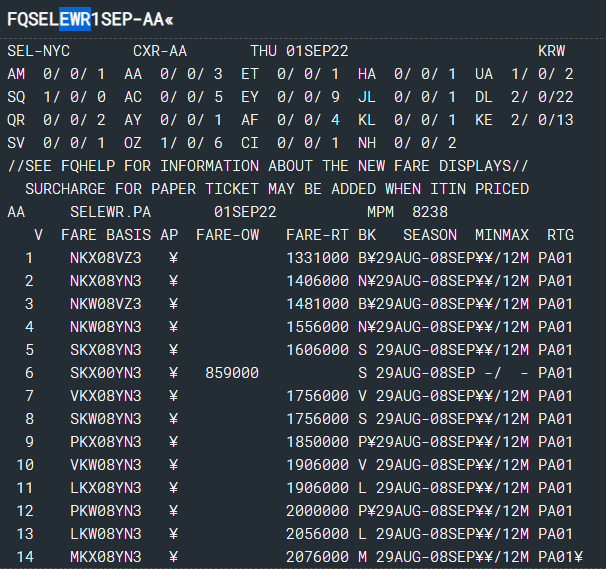The image size is (606, 569).
Task: Click the round-trip fare 1850000
Action: pyautogui.click(x=317, y=442)
